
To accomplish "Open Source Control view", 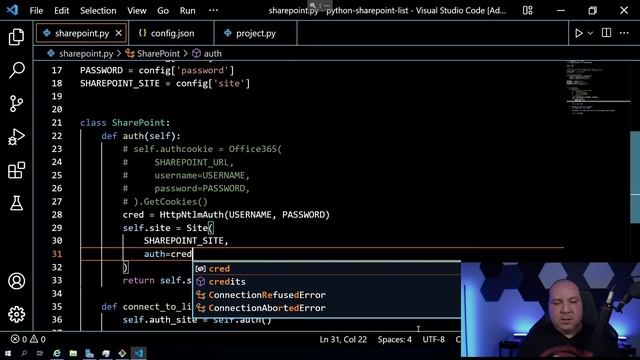I will (16, 104).
